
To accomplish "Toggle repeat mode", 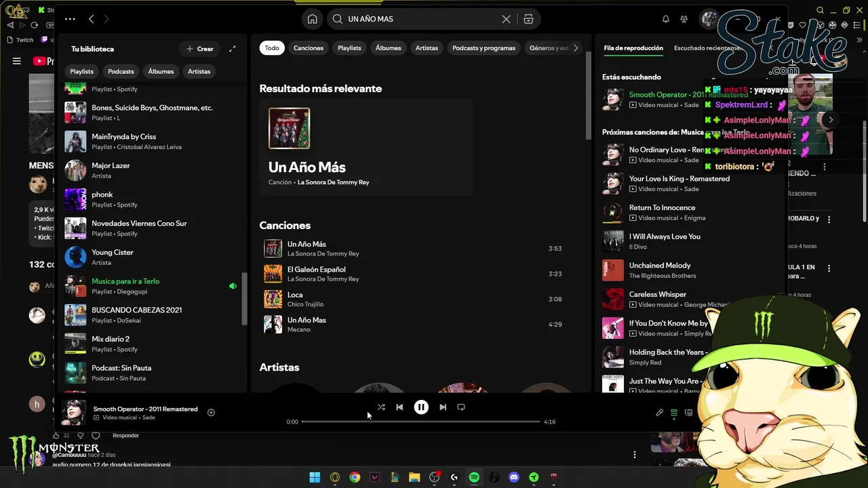I will click(461, 407).
